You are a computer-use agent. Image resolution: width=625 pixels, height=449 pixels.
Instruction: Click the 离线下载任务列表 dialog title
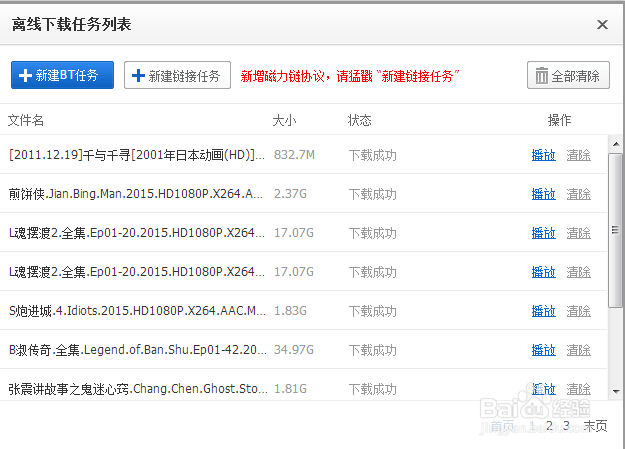click(x=71, y=24)
